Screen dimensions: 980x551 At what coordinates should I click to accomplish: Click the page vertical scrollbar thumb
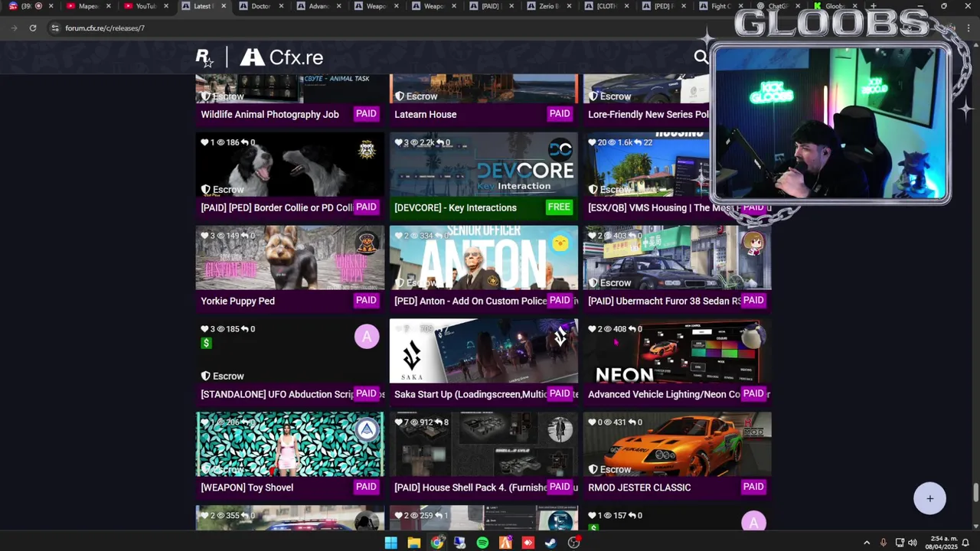(975, 491)
